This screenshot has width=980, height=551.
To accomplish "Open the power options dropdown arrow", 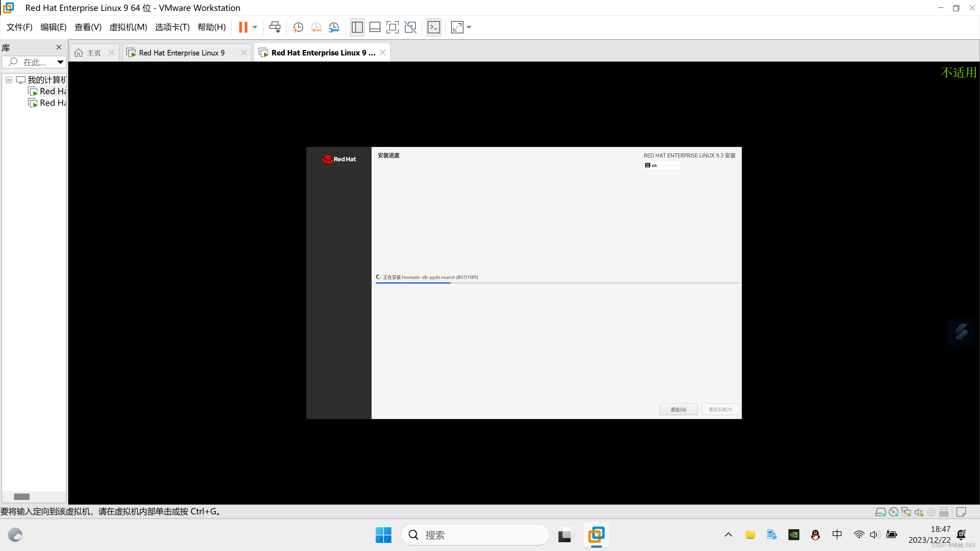I will tap(255, 27).
